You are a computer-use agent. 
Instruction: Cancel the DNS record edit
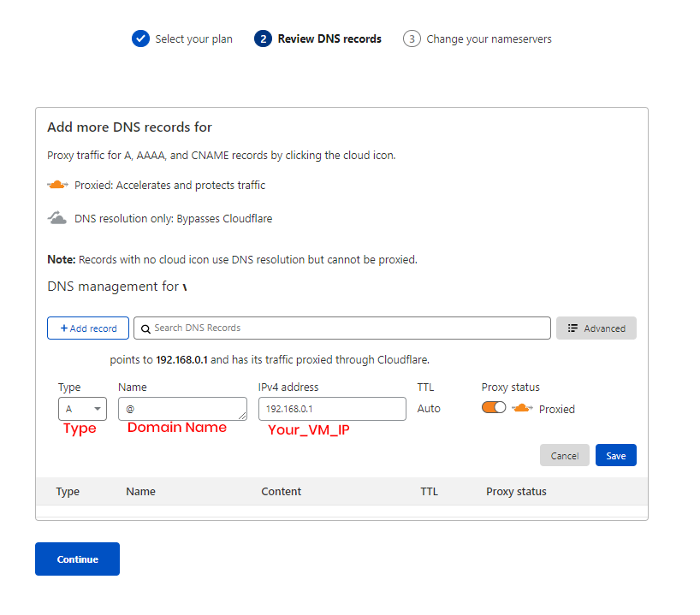564,455
